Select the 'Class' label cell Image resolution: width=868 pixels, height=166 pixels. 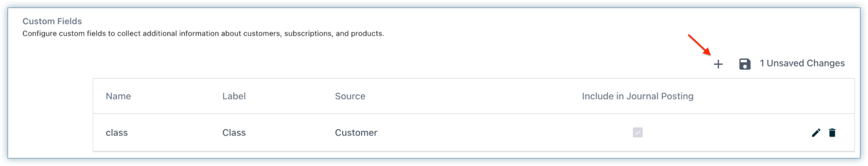pos(234,133)
